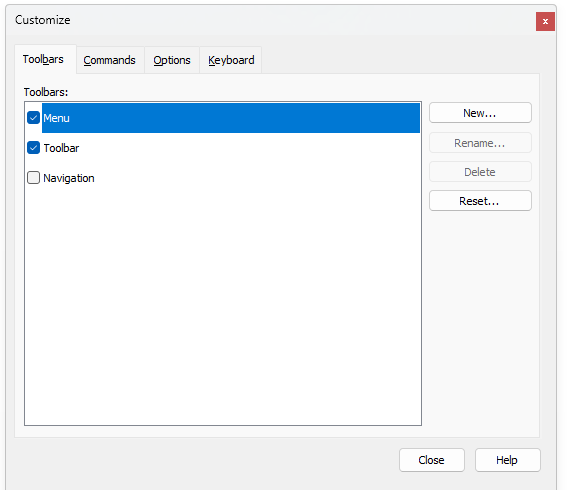
Task: Open Help for the Customize dialog
Action: (x=507, y=460)
